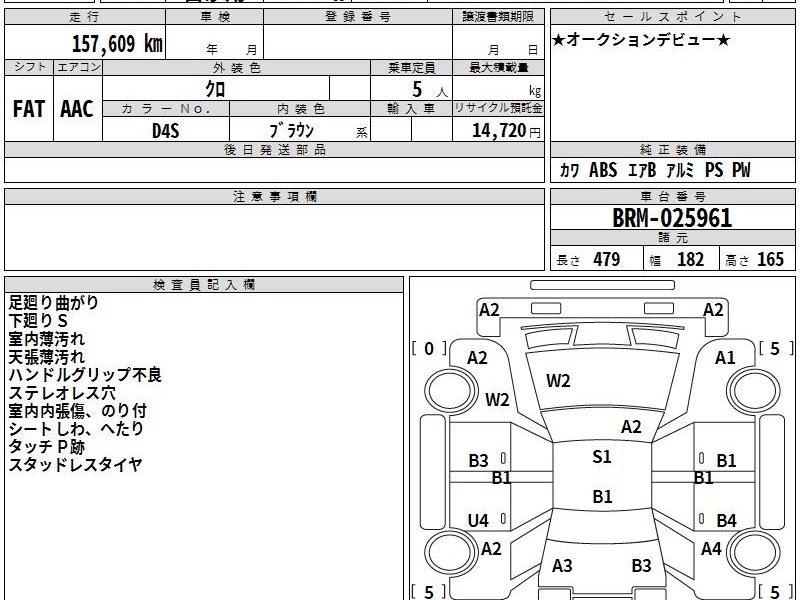Select the recycle deposit 14,720円
Image resolution: width=800 pixels, height=600 pixels.
pos(506,131)
